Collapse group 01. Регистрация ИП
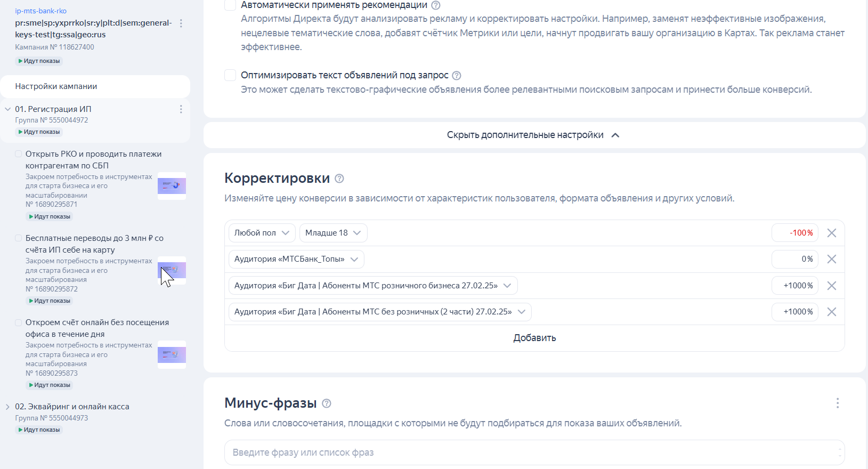The image size is (868, 469). (x=7, y=109)
